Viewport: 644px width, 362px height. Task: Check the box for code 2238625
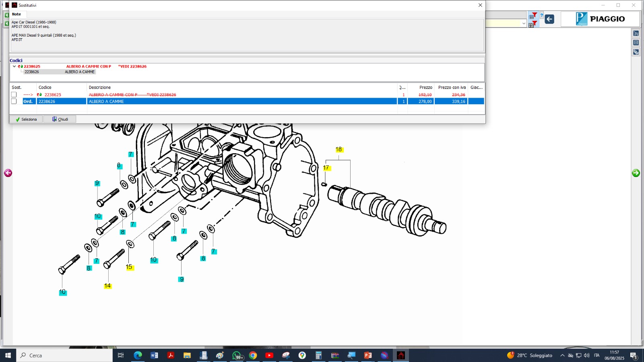(14, 95)
